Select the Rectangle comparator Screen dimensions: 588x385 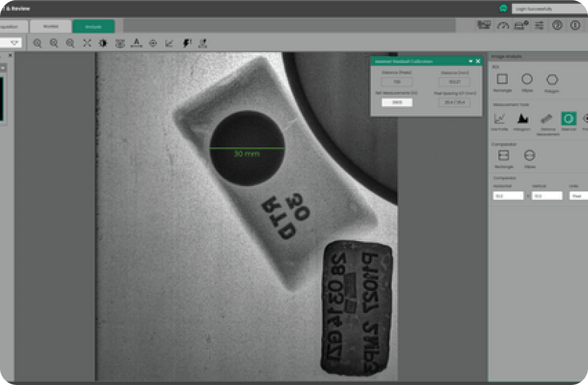502,156
